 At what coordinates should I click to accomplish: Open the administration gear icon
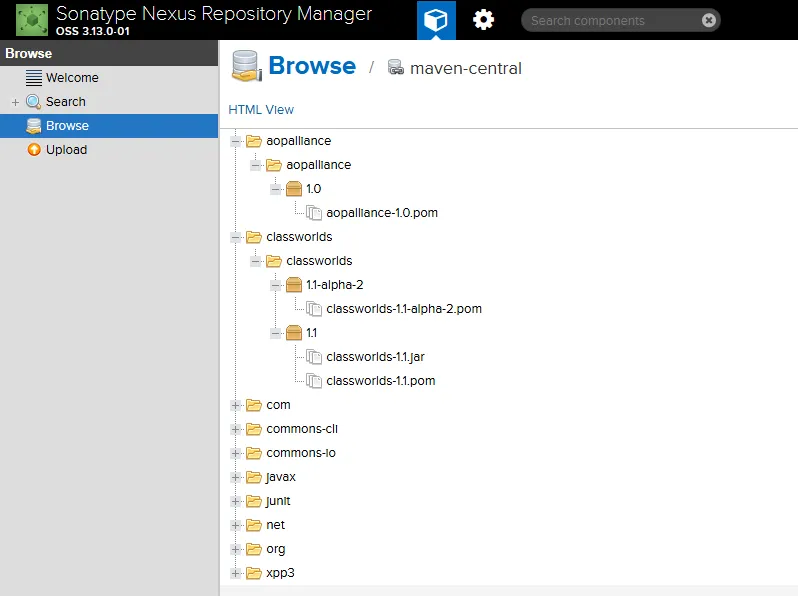[x=483, y=20]
